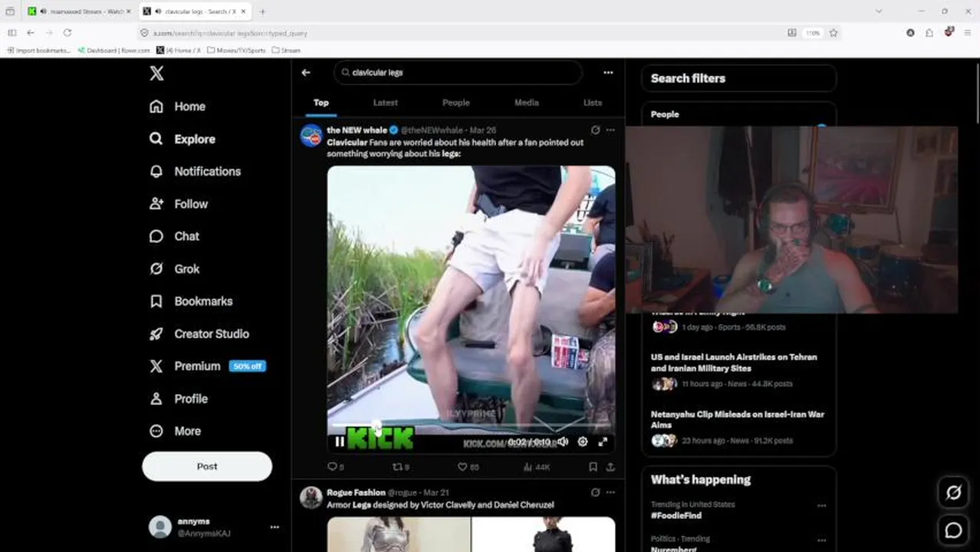980x552 pixels.
Task: Switch to the Latest tab
Action: (386, 103)
